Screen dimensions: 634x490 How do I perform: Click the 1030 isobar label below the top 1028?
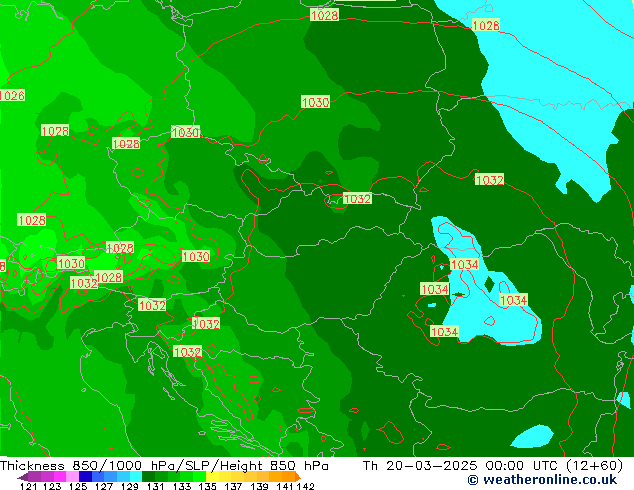(x=315, y=102)
